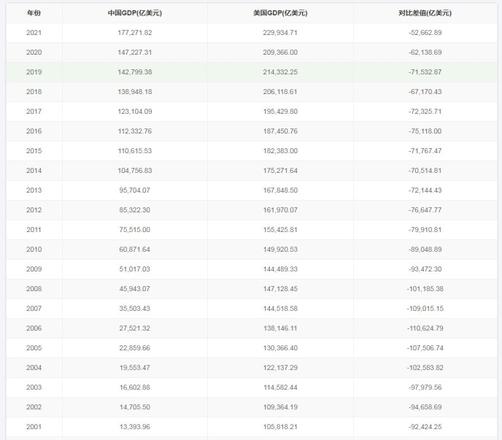Click US GDP value 229,934.71
502x440 pixels.
(x=280, y=33)
